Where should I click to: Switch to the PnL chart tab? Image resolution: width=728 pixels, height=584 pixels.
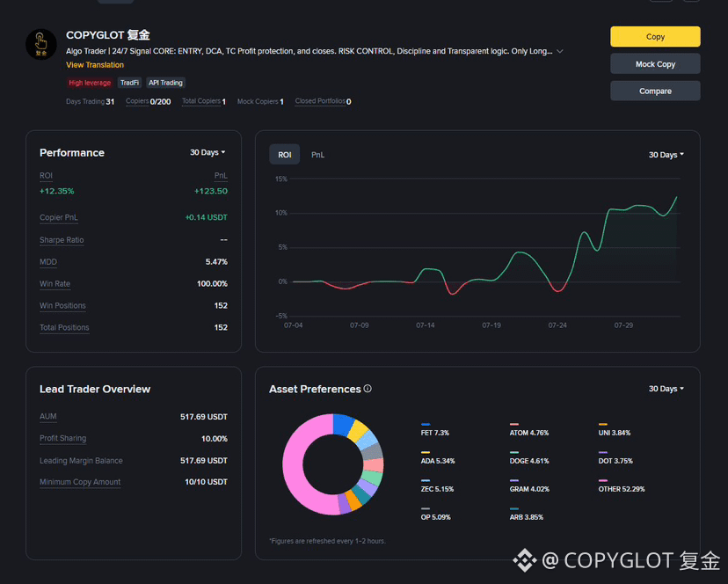(x=317, y=155)
